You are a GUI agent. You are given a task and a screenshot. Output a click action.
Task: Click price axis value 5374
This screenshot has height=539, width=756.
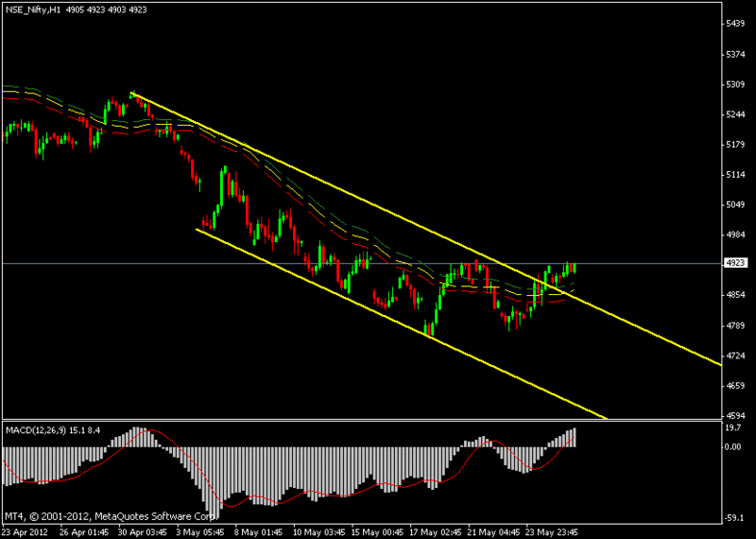tap(735, 55)
